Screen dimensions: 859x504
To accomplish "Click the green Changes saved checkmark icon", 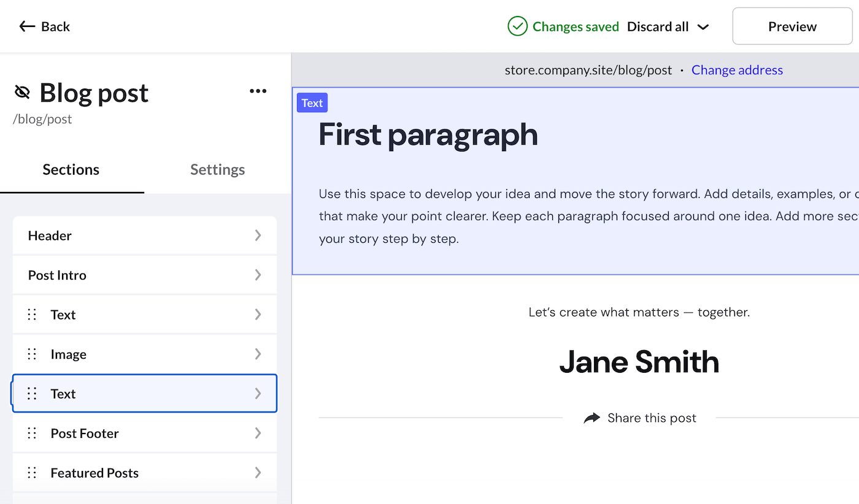I will tap(517, 26).
